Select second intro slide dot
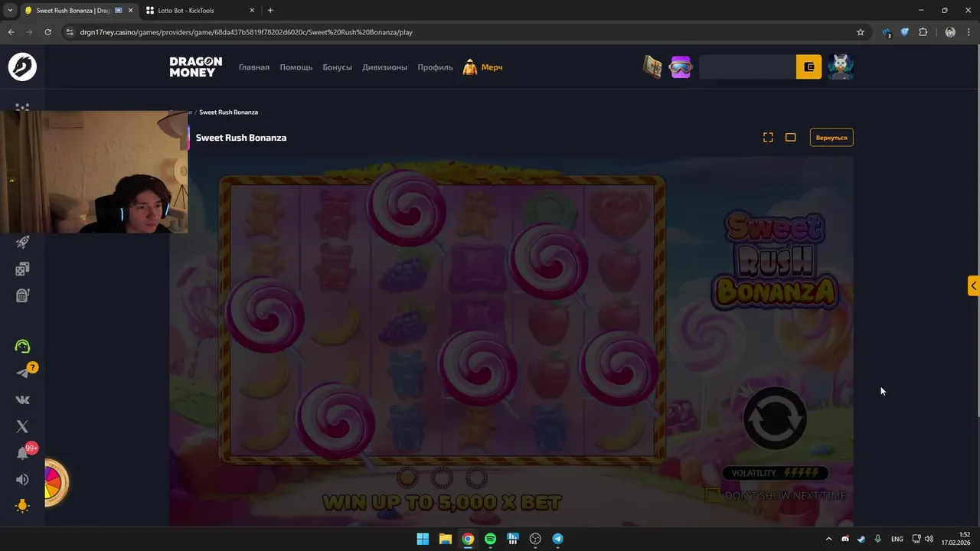The width and height of the screenshot is (980, 551). [442, 478]
